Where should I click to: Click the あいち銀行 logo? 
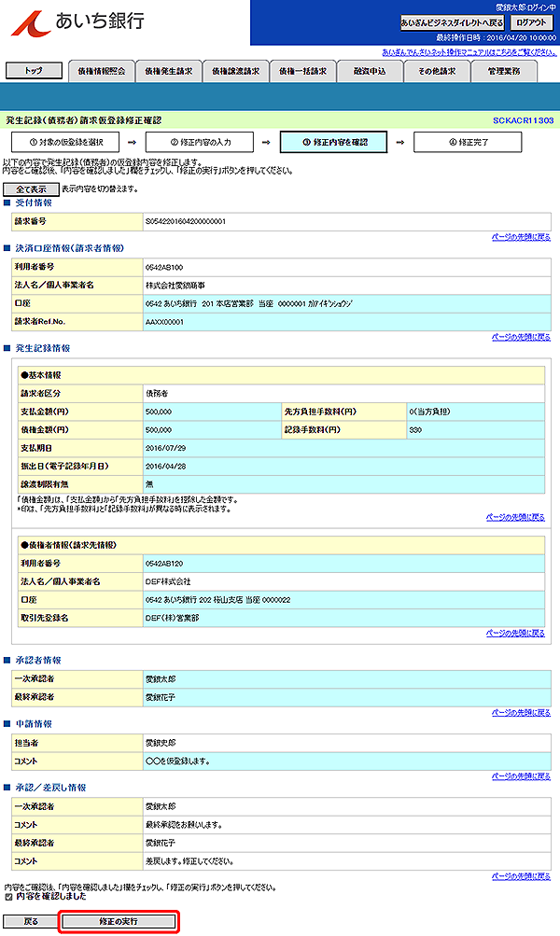pos(78,22)
